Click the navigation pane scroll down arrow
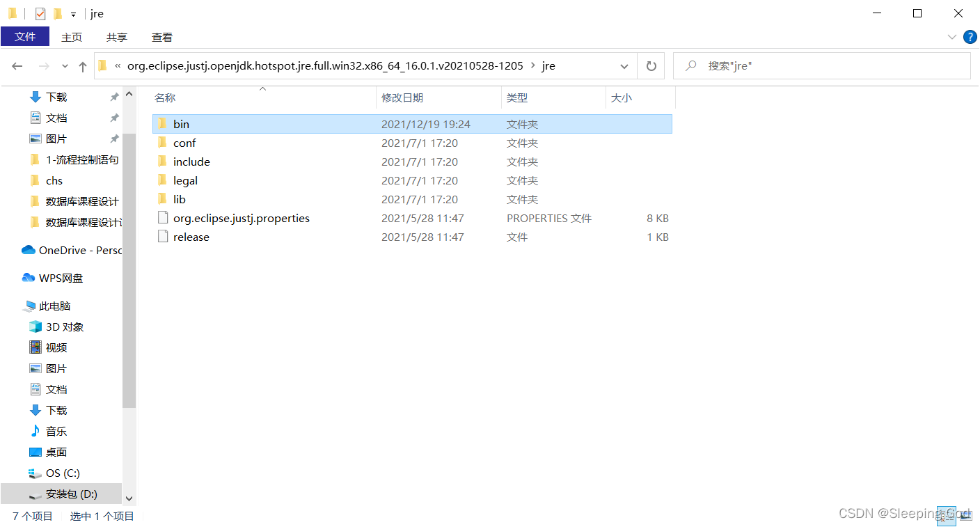980x527 pixels. [x=129, y=498]
